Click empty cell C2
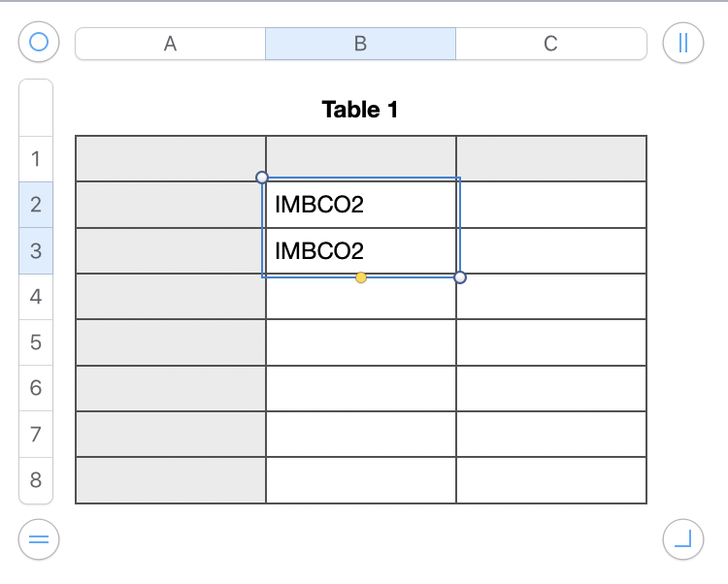The width and height of the screenshot is (728, 584). [x=550, y=205]
